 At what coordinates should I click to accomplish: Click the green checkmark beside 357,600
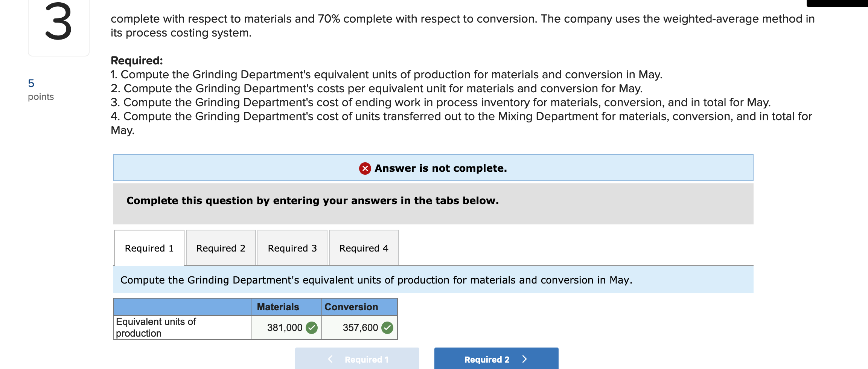click(x=387, y=328)
